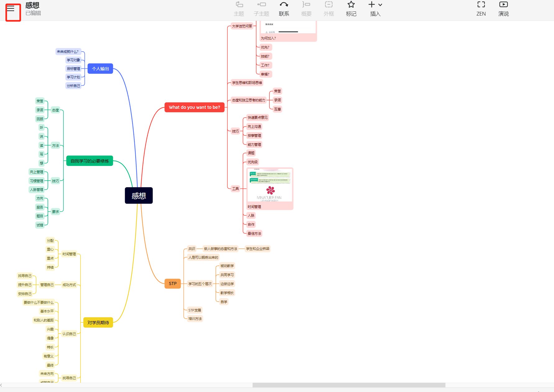Image resolution: width=554 pixels, height=392 pixels.
Task: Open the 插入 (Insert) dropdown
Action: [375, 9]
